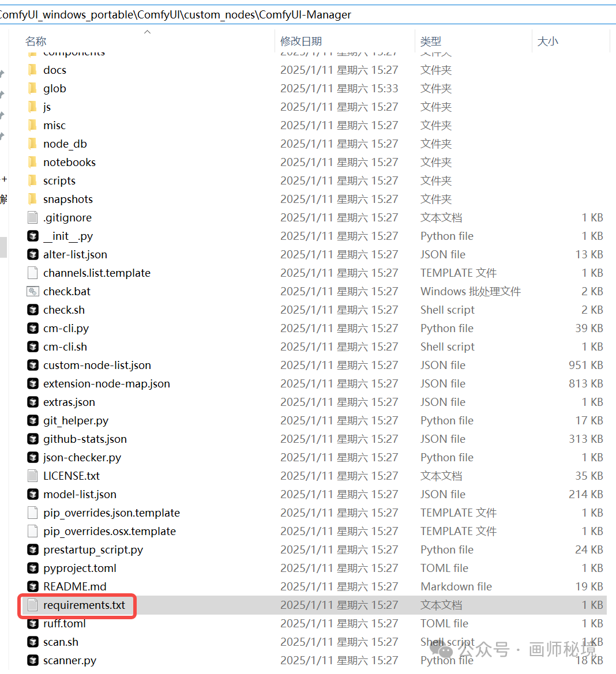
Task: Click the notebooks folder icon
Action: 33,162
